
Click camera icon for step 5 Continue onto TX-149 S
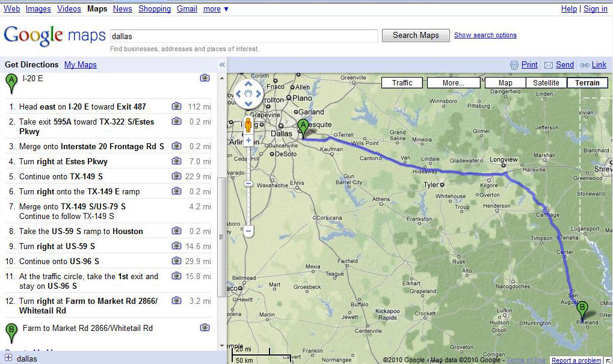(177, 176)
